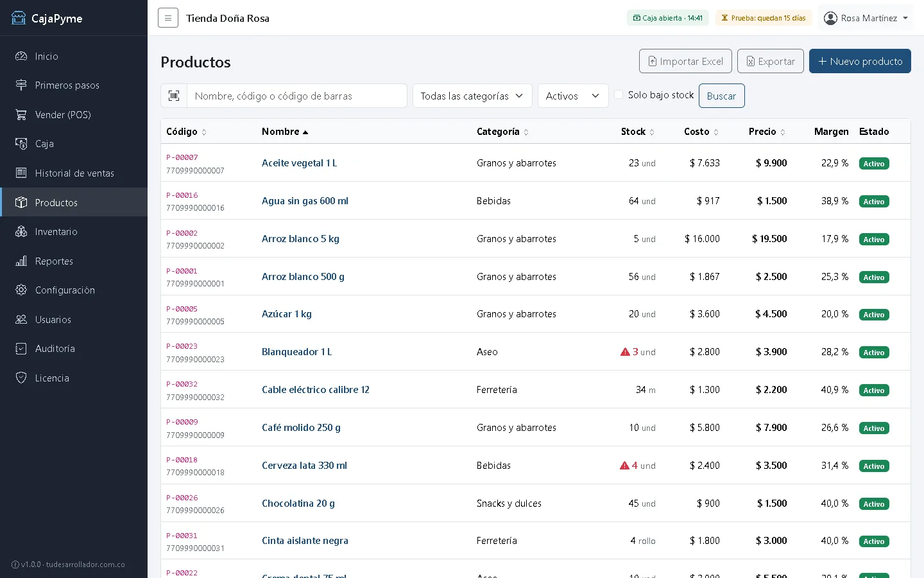924x578 pixels.
Task: Click the CajaPyme store logo icon
Action: pos(19,18)
